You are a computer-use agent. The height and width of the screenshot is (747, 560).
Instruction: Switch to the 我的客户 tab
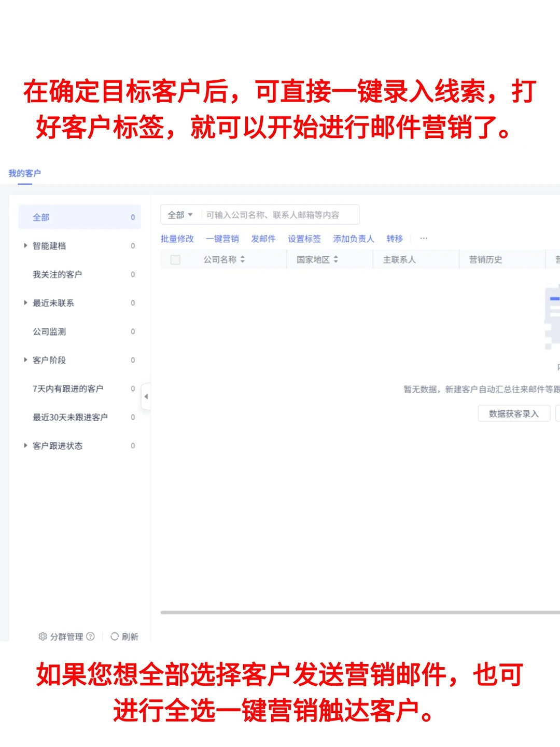pos(25,173)
